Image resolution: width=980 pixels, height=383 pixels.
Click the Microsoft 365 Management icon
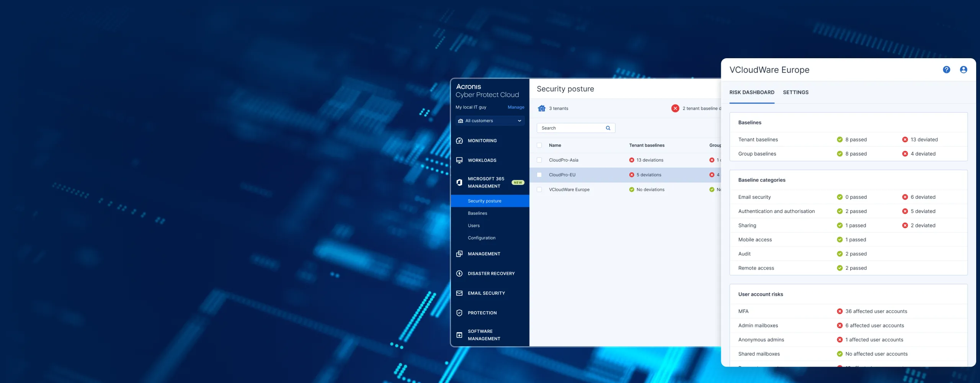coord(459,182)
